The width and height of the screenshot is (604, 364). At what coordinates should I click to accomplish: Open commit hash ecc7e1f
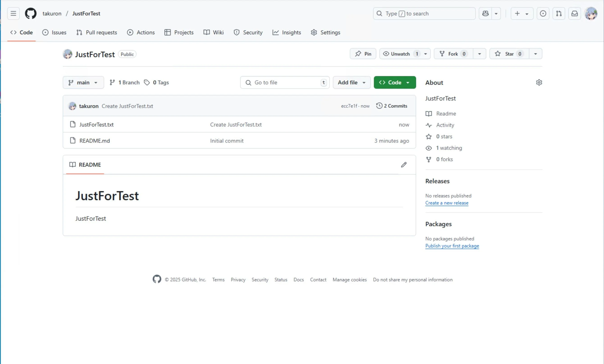(349, 106)
